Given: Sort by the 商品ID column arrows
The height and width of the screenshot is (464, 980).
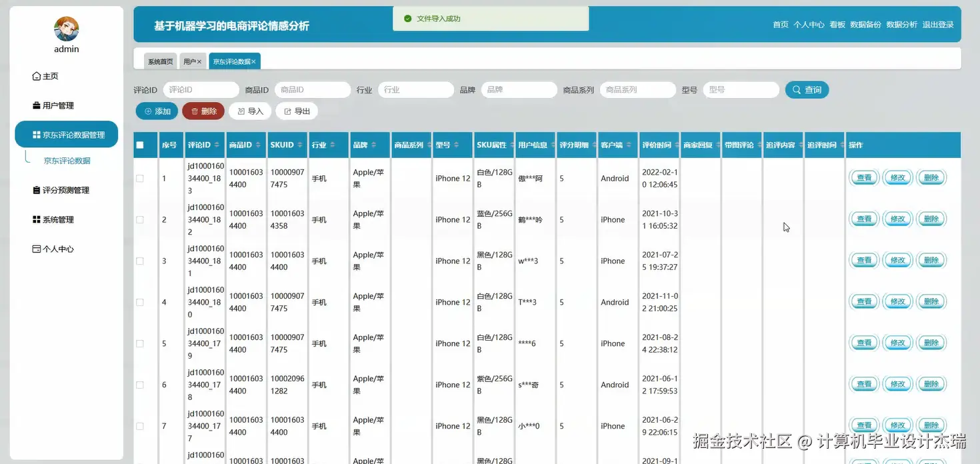Looking at the screenshot, I should (259, 145).
